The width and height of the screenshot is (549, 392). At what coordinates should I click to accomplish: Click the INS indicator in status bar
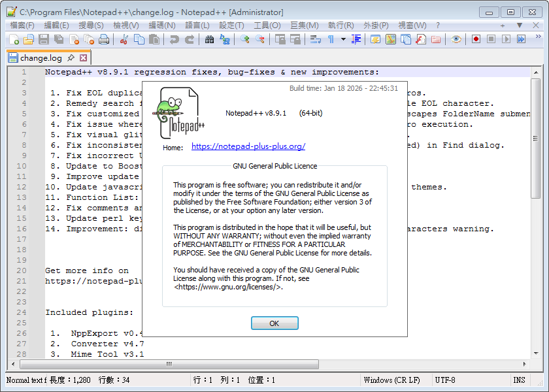pyautogui.click(x=519, y=380)
